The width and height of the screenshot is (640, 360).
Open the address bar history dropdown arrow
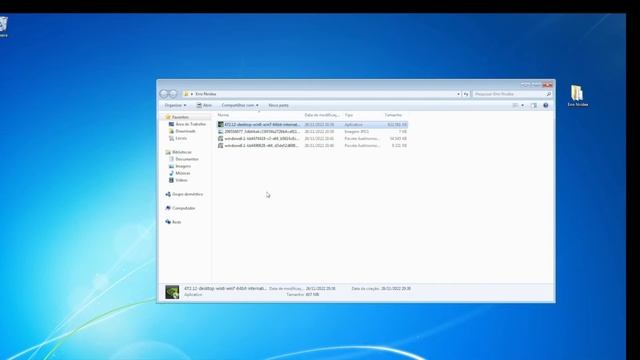tap(458, 94)
